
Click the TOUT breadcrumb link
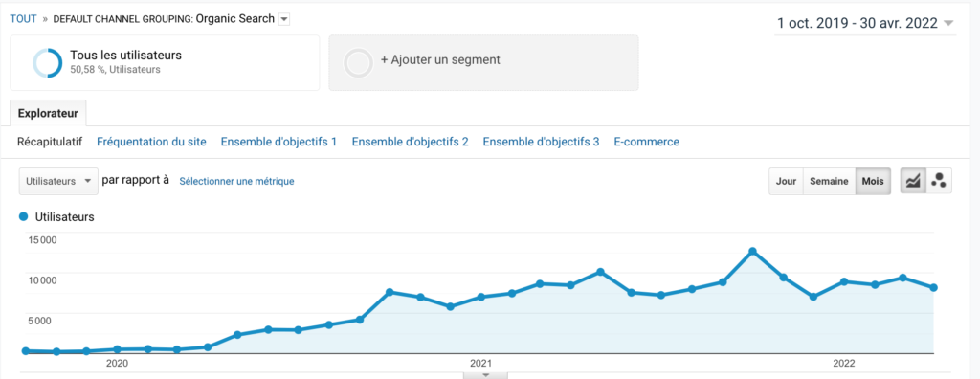coord(23,19)
